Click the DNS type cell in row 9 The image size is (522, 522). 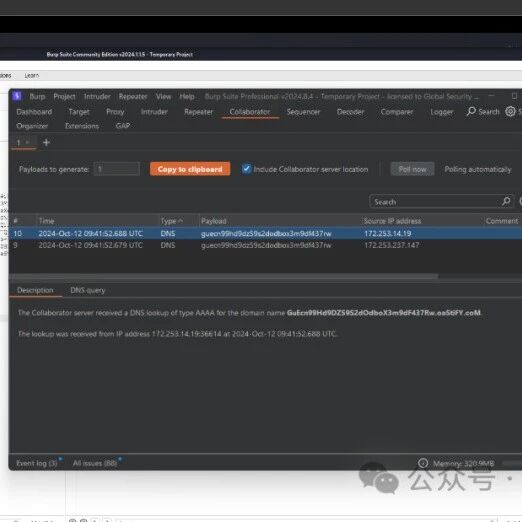(168, 245)
